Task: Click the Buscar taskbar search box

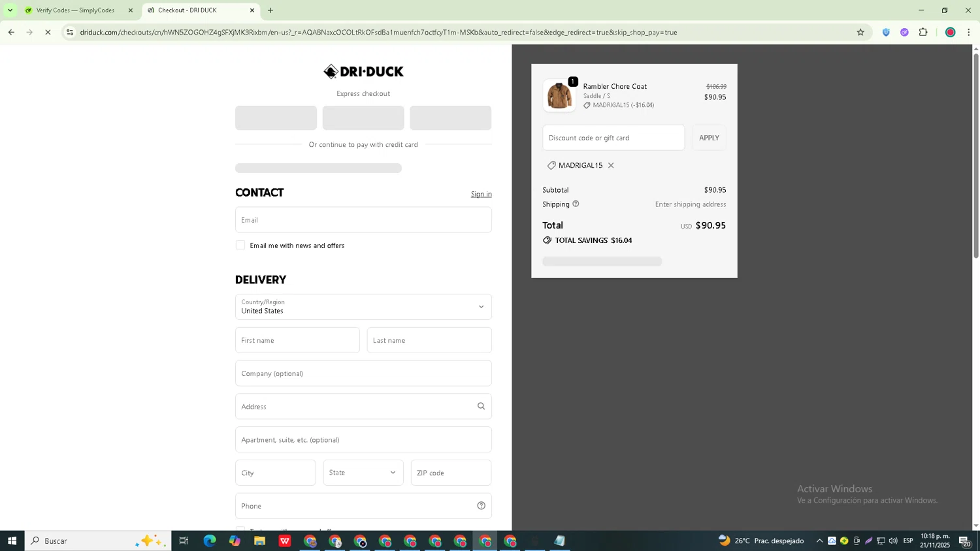Action: point(98,541)
